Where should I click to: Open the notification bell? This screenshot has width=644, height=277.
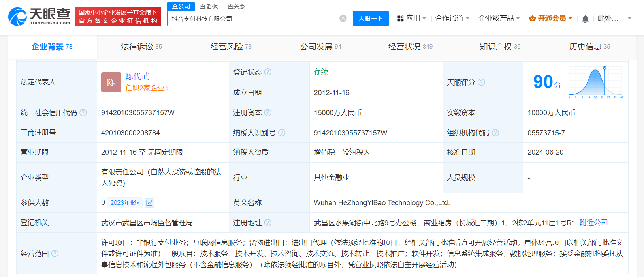585,19
